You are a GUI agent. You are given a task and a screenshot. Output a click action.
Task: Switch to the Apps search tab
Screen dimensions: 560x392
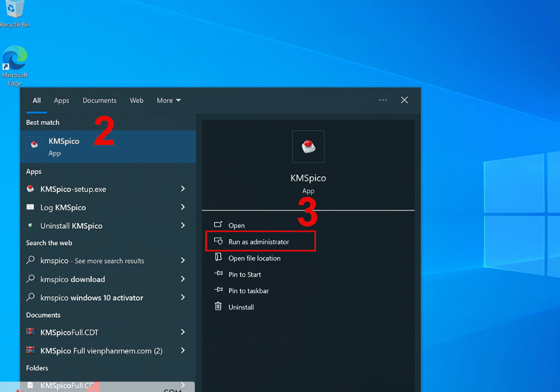tap(62, 101)
